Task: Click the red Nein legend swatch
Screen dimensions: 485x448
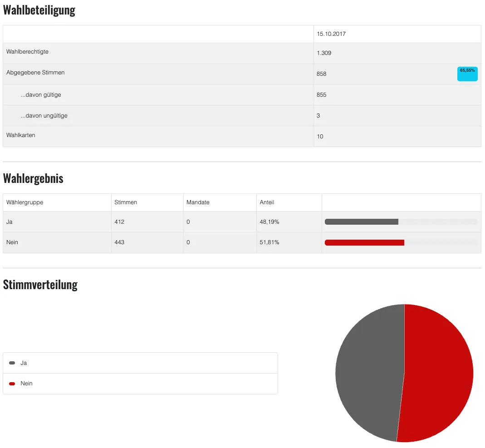Action: [x=12, y=384]
